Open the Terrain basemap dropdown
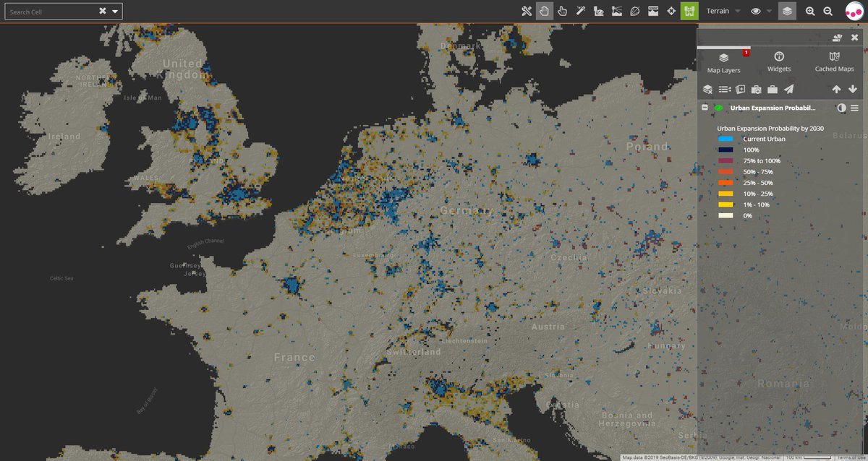Viewport: 868px width, 461px height. (723, 11)
